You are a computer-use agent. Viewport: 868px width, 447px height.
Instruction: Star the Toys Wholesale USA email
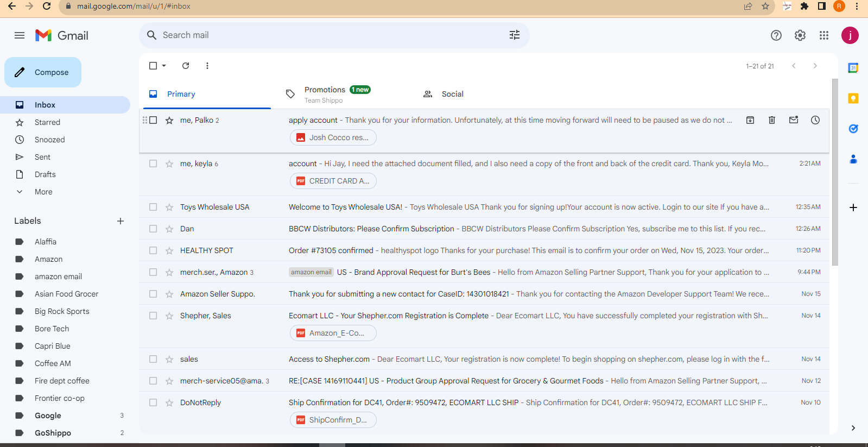(169, 207)
